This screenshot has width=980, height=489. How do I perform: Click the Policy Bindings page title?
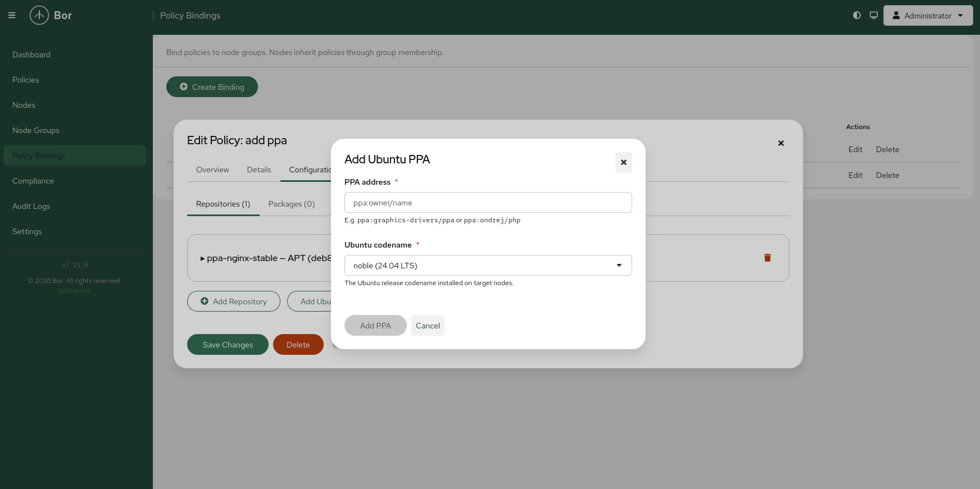190,16
